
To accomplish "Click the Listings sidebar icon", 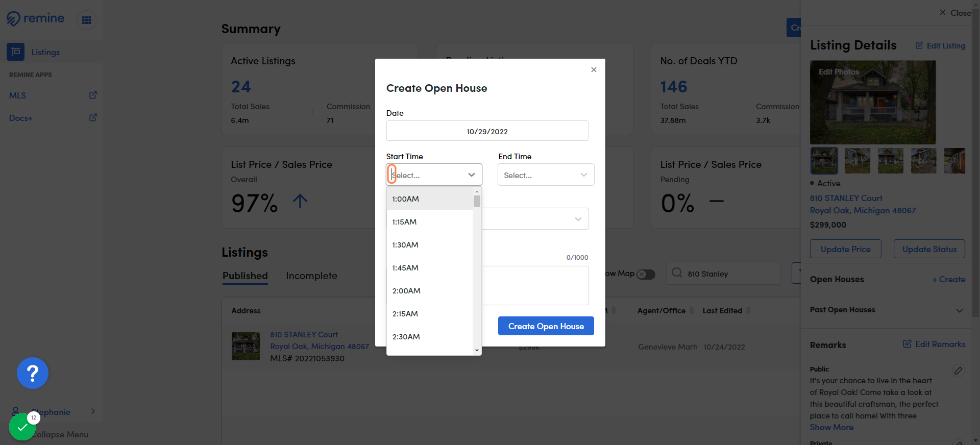I will coord(15,52).
